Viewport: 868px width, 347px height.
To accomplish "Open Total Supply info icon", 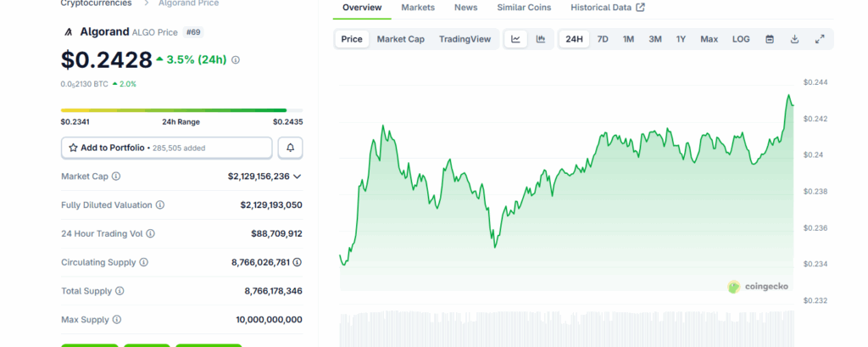I will 120,291.
